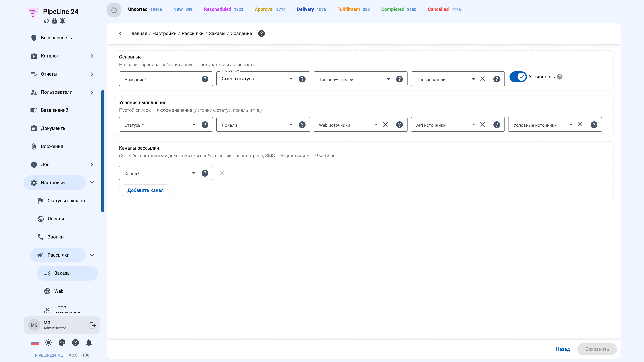The image size is (644, 362).
Task: Show Активность help tooltip
Action: tap(560, 77)
